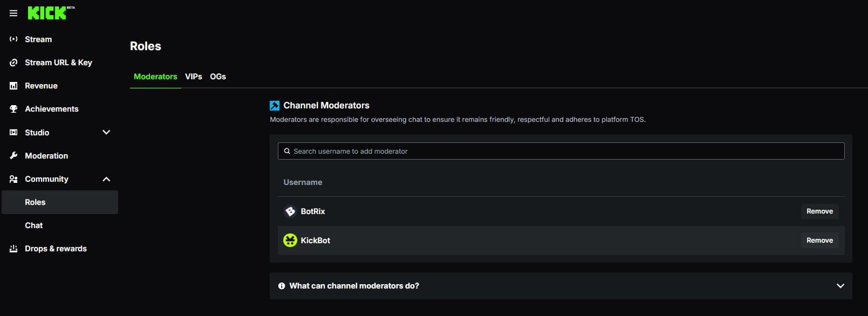The width and height of the screenshot is (868, 316).
Task: Click the Username column header
Action: pos(303,182)
